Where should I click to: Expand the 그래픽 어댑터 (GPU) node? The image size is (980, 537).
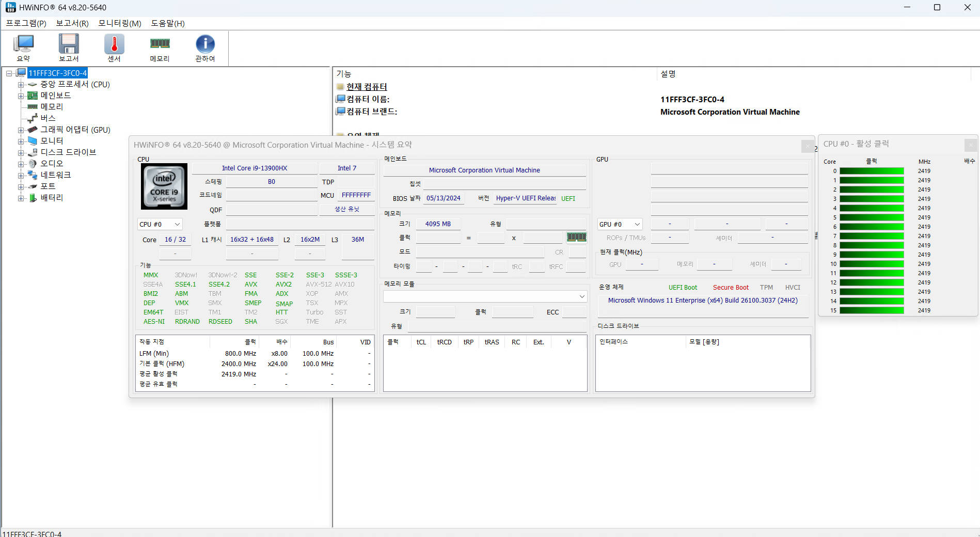click(21, 130)
